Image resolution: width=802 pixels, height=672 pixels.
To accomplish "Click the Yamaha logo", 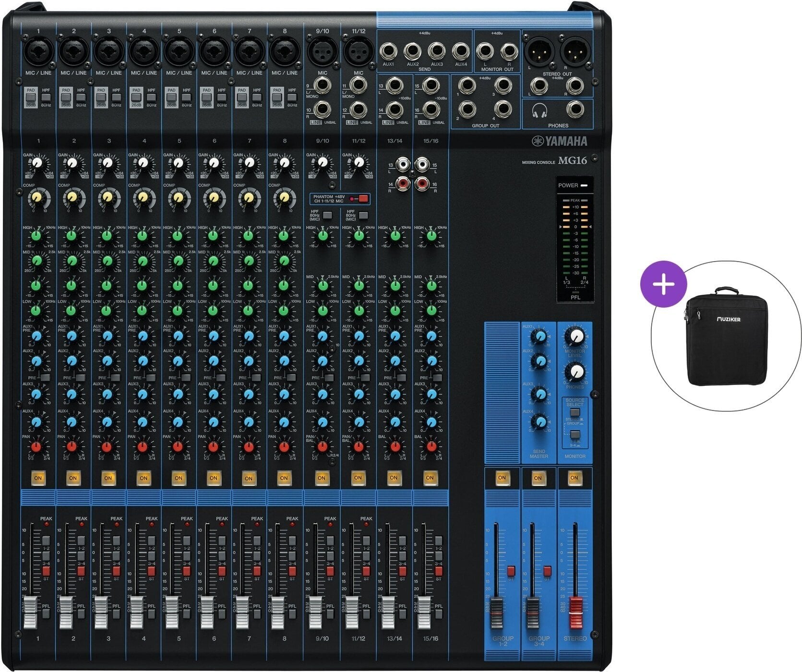I will coord(559,141).
